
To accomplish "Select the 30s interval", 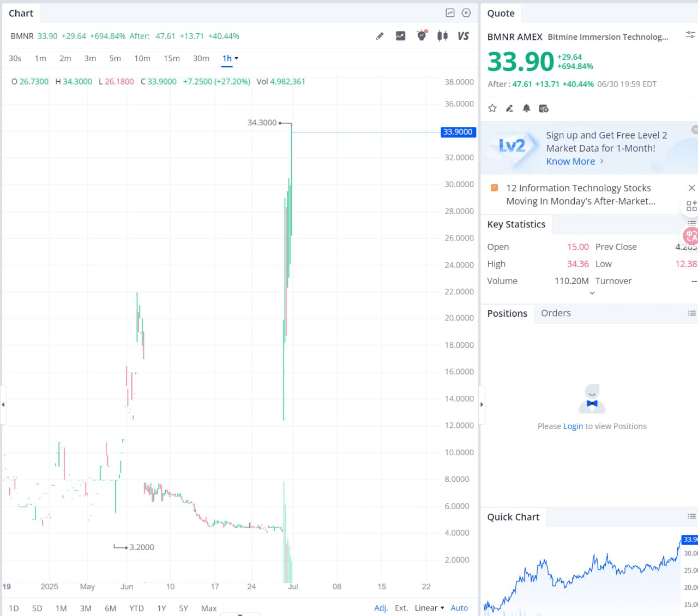I will [x=15, y=58].
